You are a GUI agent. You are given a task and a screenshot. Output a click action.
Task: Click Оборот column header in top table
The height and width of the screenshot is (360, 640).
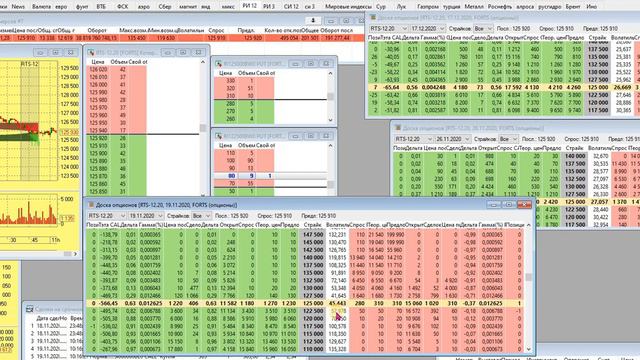tap(97, 30)
